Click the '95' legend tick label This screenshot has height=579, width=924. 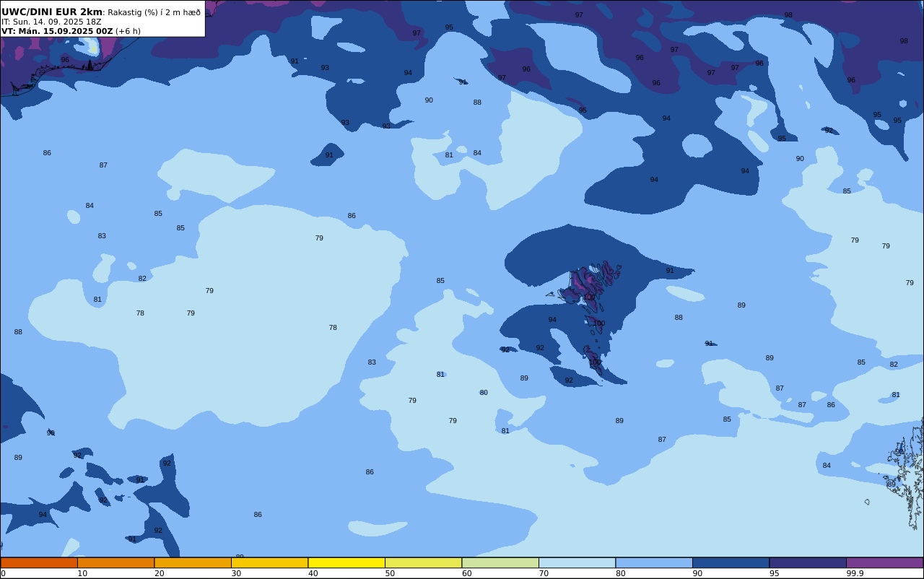tap(774, 573)
